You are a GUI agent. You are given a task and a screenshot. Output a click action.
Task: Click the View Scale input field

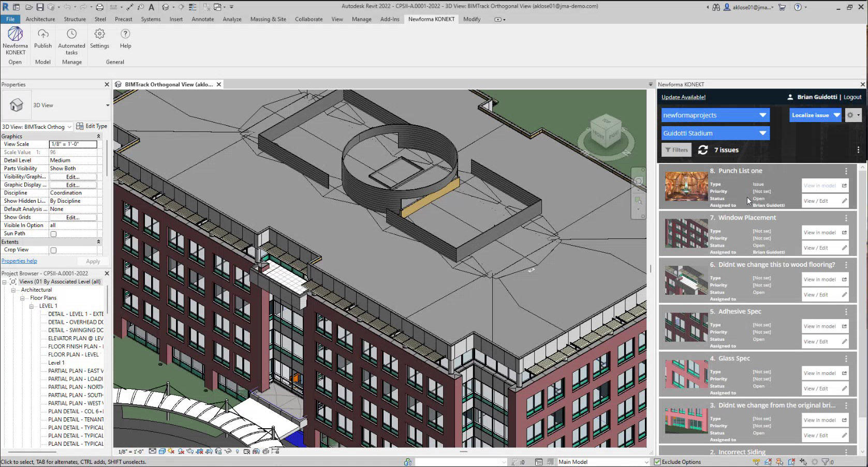click(73, 144)
